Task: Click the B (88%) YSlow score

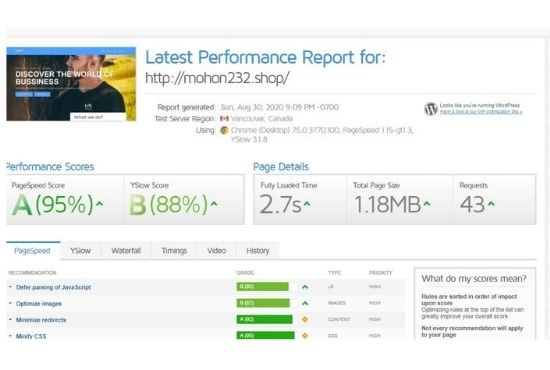Action: [x=168, y=204]
